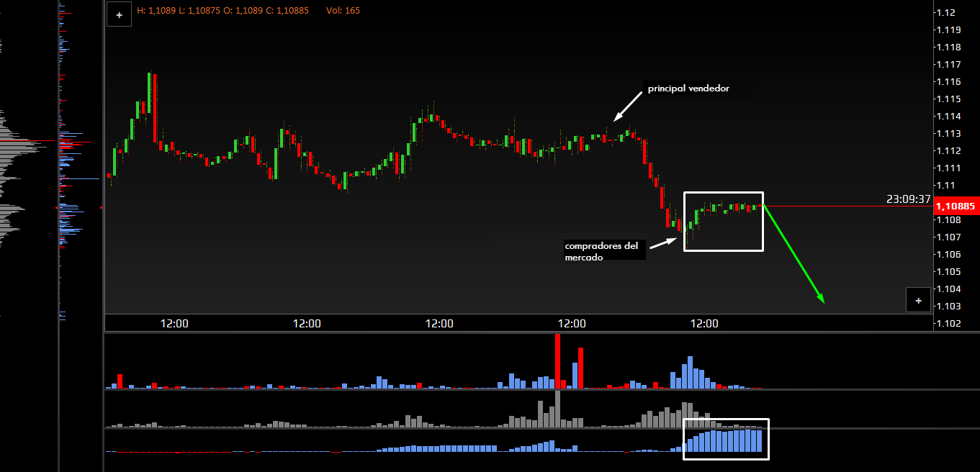980x472 pixels.
Task: Click the 23:09:37 countdown timer
Action: 910,199
